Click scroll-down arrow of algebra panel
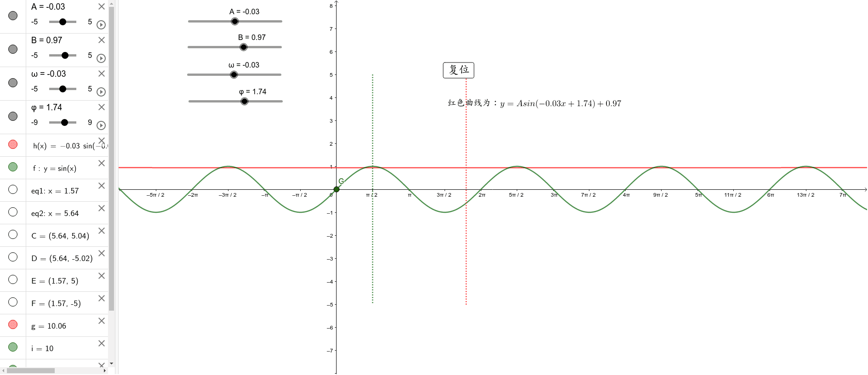 (111, 364)
